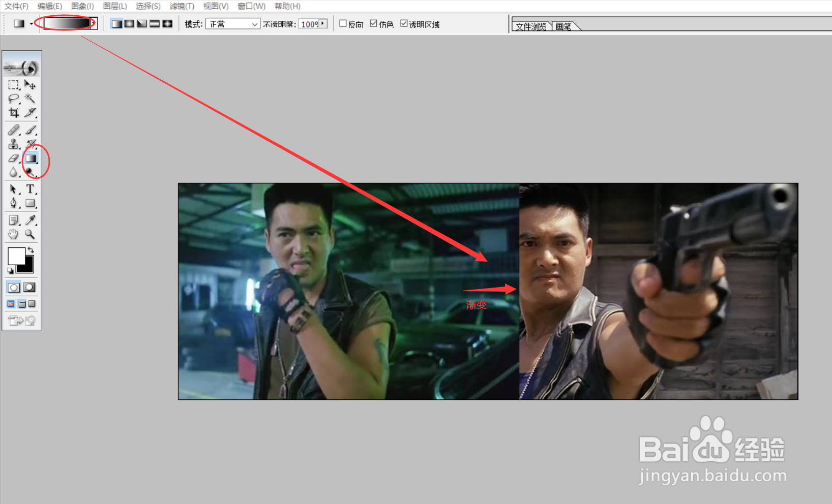Switch to full screen mode
The image size is (832, 504).
[x=32, y=304]
